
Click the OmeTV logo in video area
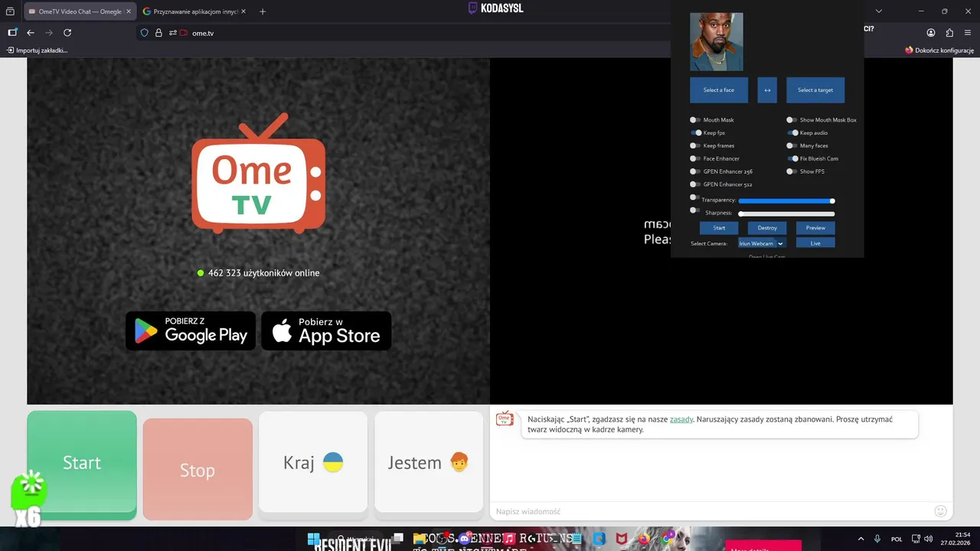point(259,173)
